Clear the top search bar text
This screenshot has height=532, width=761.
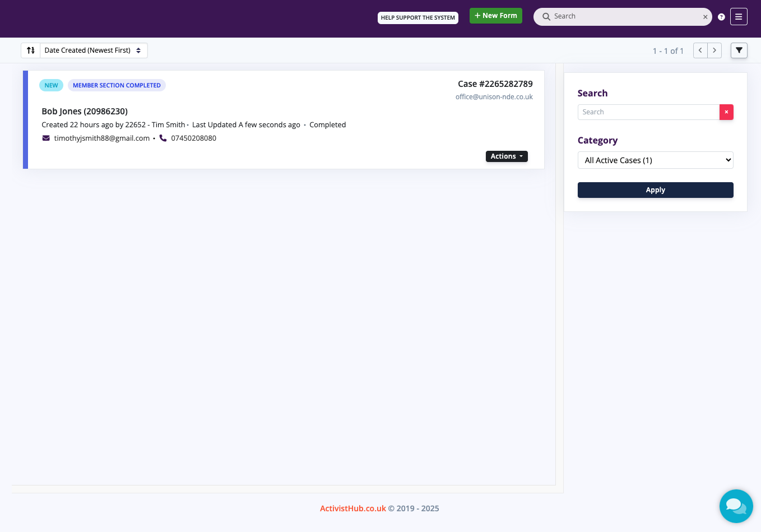pos(705,17)
